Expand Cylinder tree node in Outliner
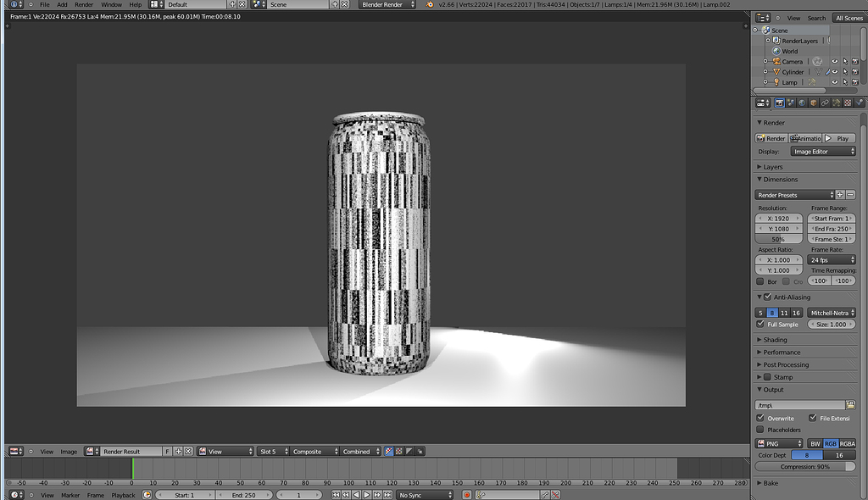Viewport: 868px width, 500px height. point(766,72)
